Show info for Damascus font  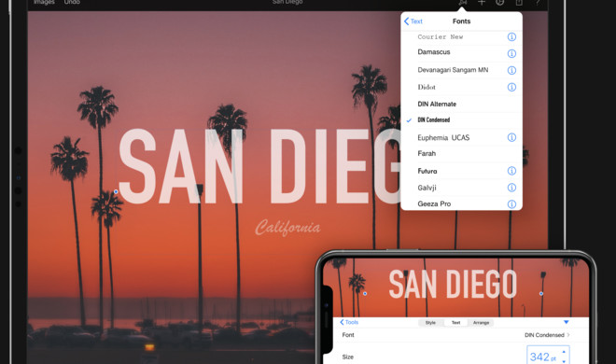point(511,53)
